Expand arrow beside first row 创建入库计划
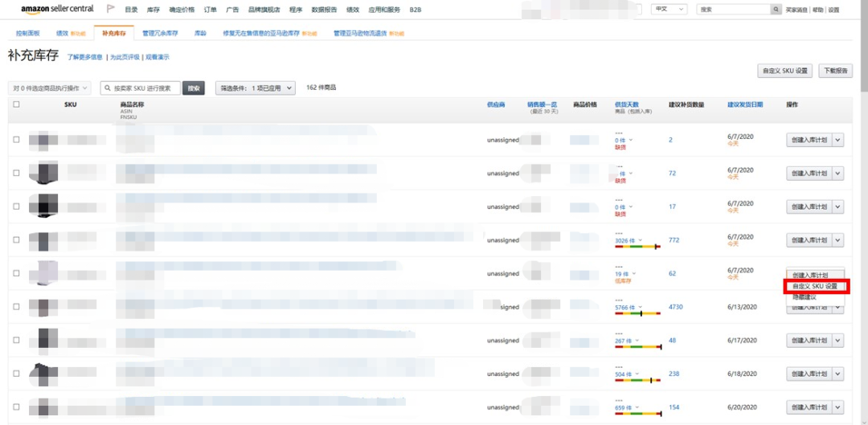The width and height of the screenshot is (868, 425). point(838,140)
